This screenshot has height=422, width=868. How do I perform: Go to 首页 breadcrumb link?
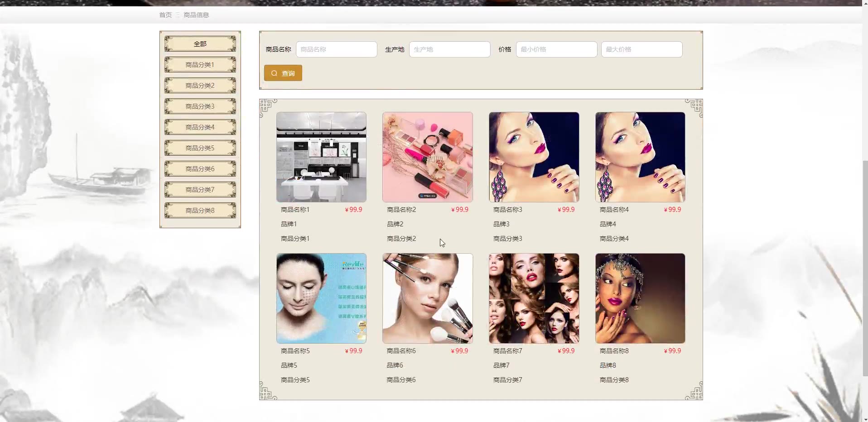pos(165,15)
